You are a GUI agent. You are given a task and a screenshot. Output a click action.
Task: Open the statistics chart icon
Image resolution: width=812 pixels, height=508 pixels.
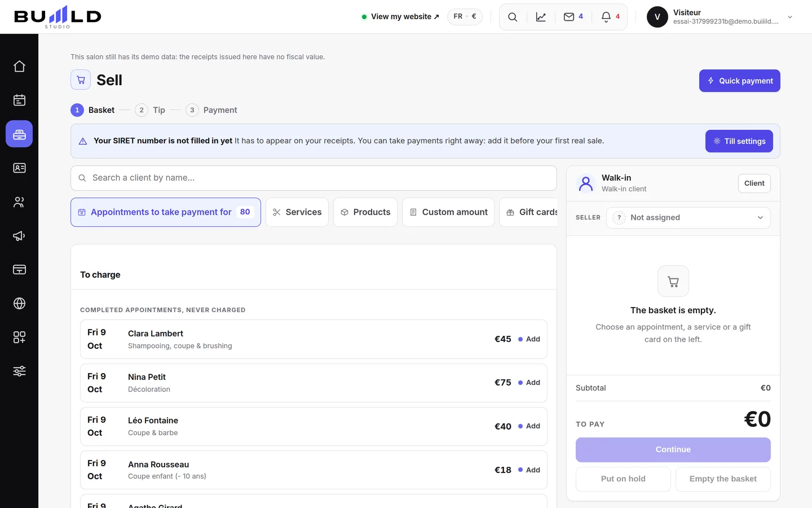[x=541, y=17]
